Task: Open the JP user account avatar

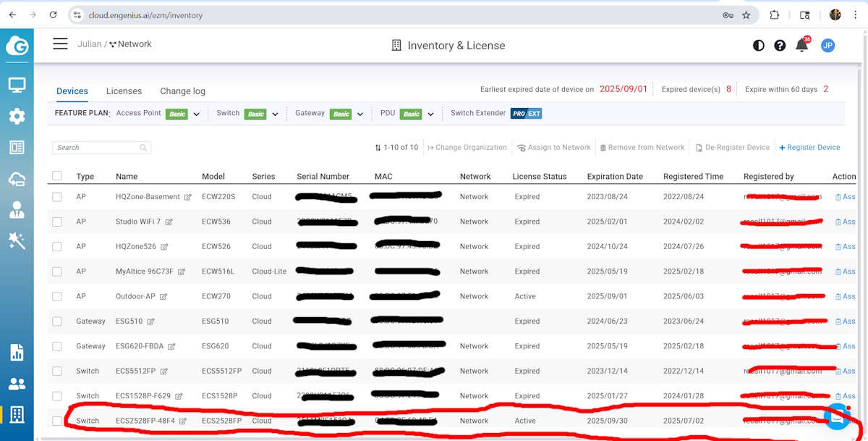Action: click(x=828, y=46)
